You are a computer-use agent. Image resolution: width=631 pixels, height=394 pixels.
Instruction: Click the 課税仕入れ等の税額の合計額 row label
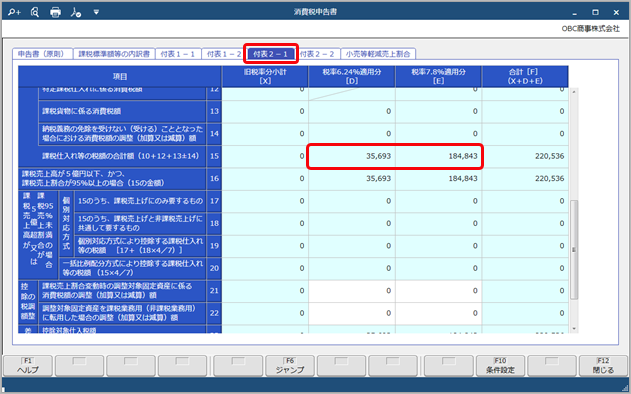pyautogui.click(x=121, y=156)
